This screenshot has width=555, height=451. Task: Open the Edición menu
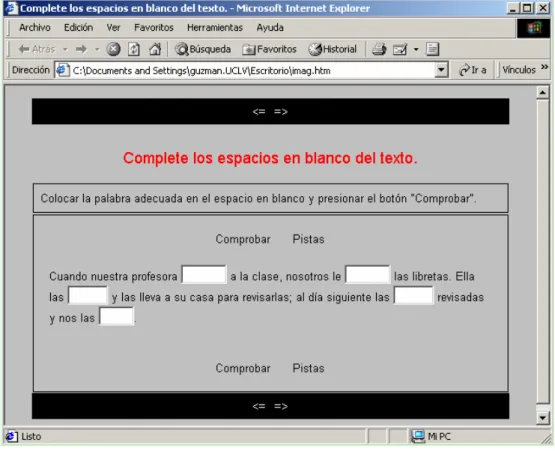click(x=79, y=27)
